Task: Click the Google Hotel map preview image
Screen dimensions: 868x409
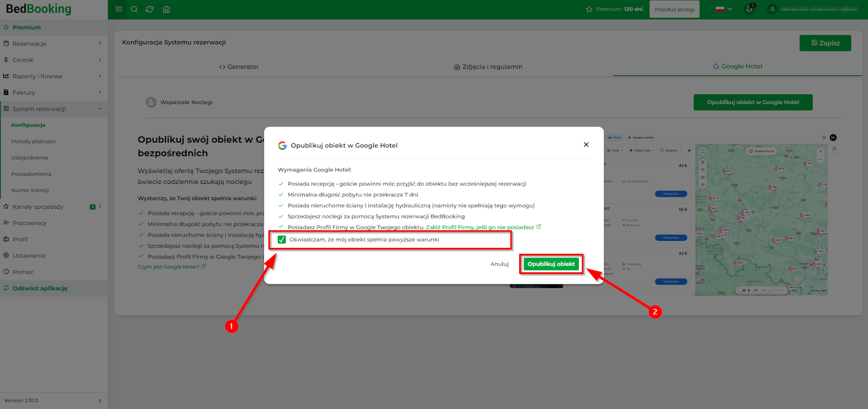Action: (762, 220)
